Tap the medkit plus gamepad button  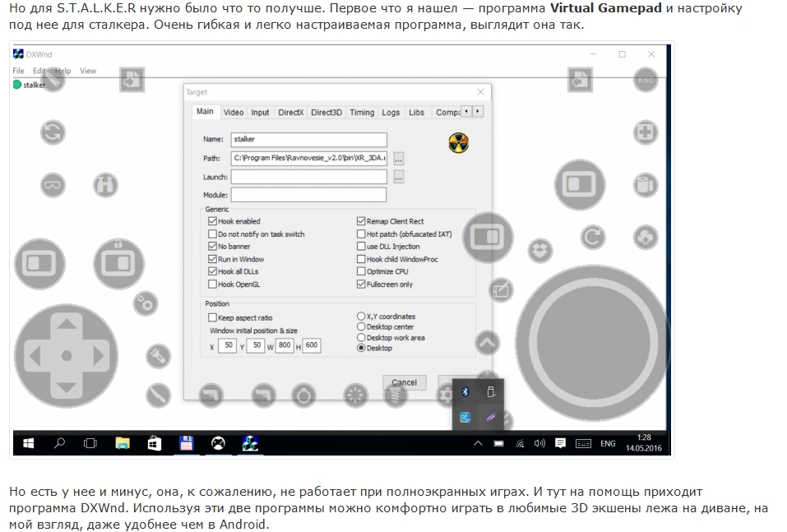(x=645, y=132)
